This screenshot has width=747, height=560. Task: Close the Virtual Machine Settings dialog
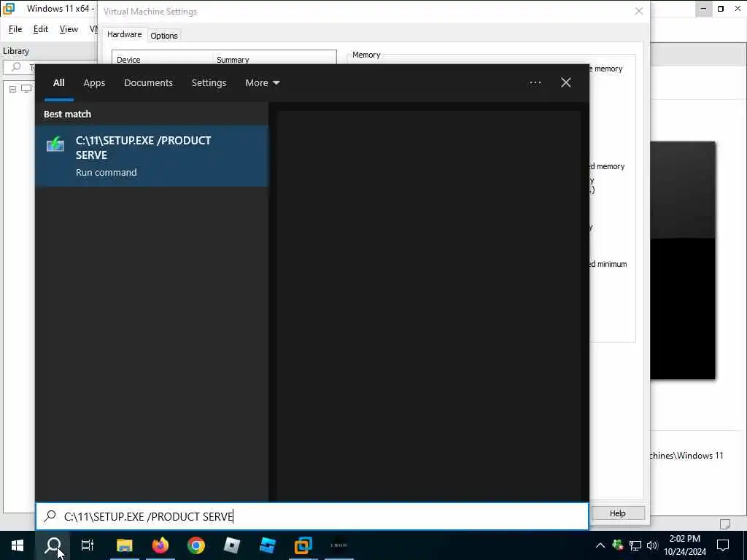point(639,11)
